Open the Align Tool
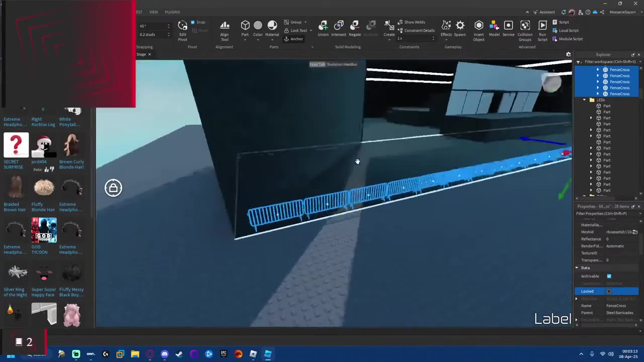 [x=224, y=31]
